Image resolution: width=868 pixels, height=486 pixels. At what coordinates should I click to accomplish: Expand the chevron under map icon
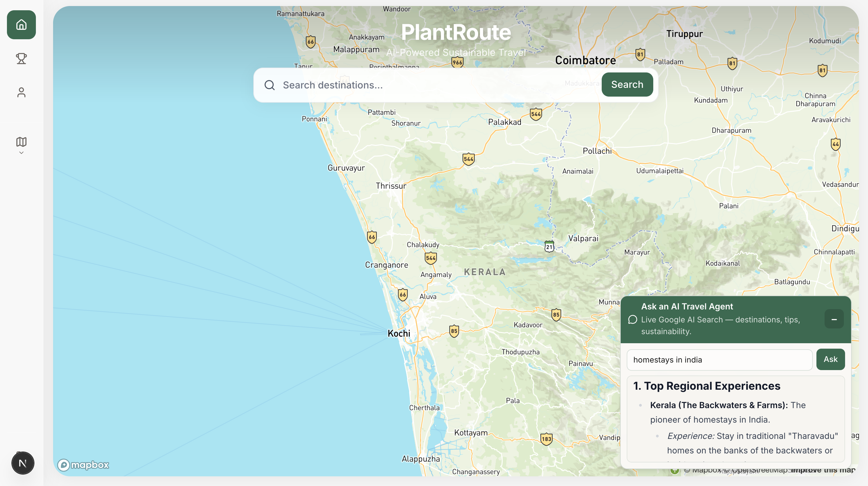[21, 153]
